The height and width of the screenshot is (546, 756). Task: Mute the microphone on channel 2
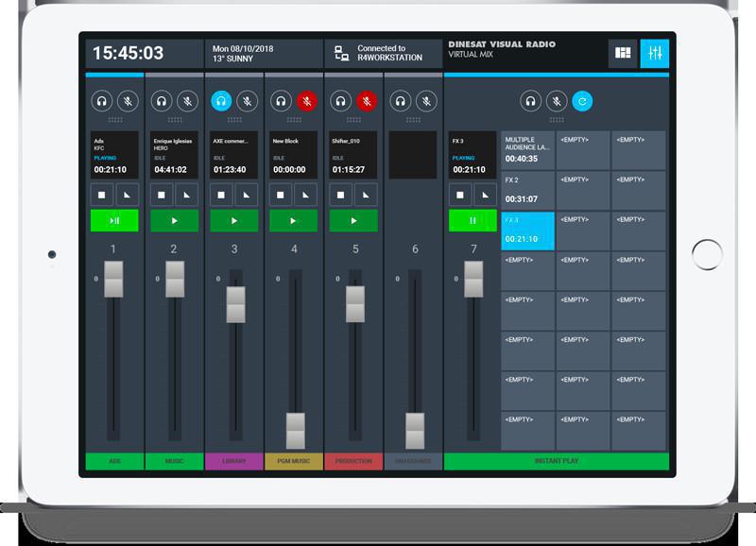click(x=186, y=101)
